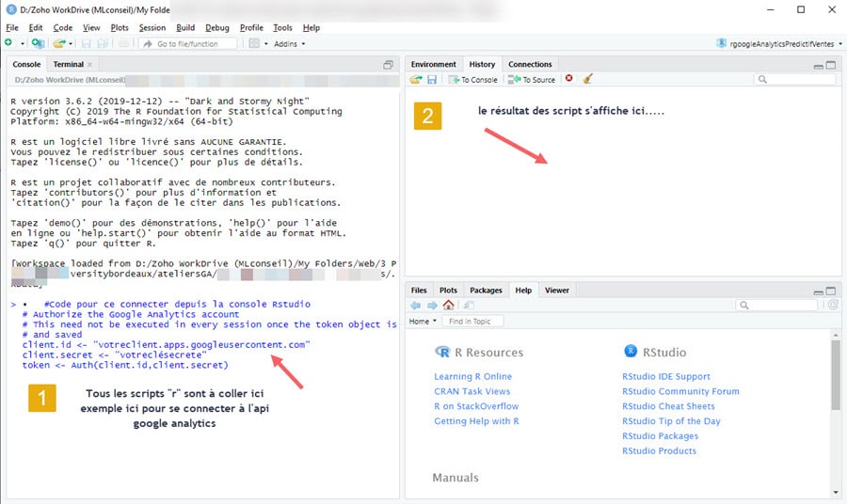
Task: Switch to the Environment tab
Action: [x=433, y=64]
